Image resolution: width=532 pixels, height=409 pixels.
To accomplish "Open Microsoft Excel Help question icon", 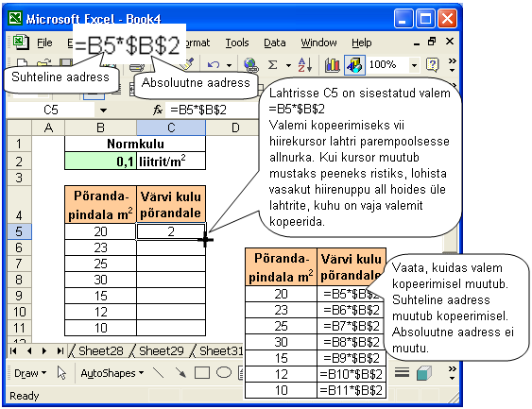I will pos(433,64).
